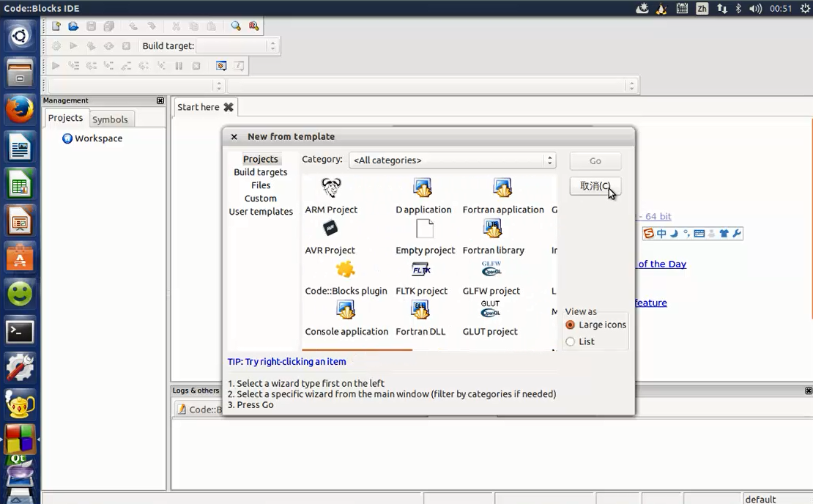Viewport: 813px width, 504px height.
Task: Open the volume indicator in the top panel
Action: pos(755,8)
